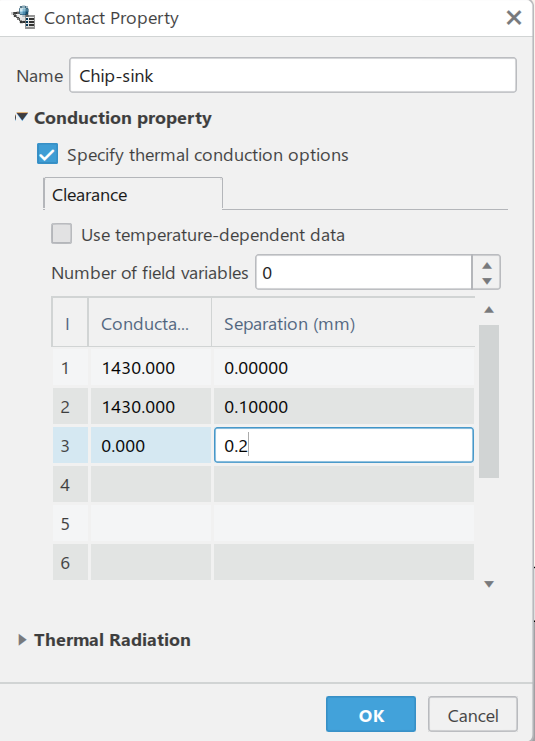Confirm with the OK button
This screenshot has width=535, height=741.
point(371,714)
